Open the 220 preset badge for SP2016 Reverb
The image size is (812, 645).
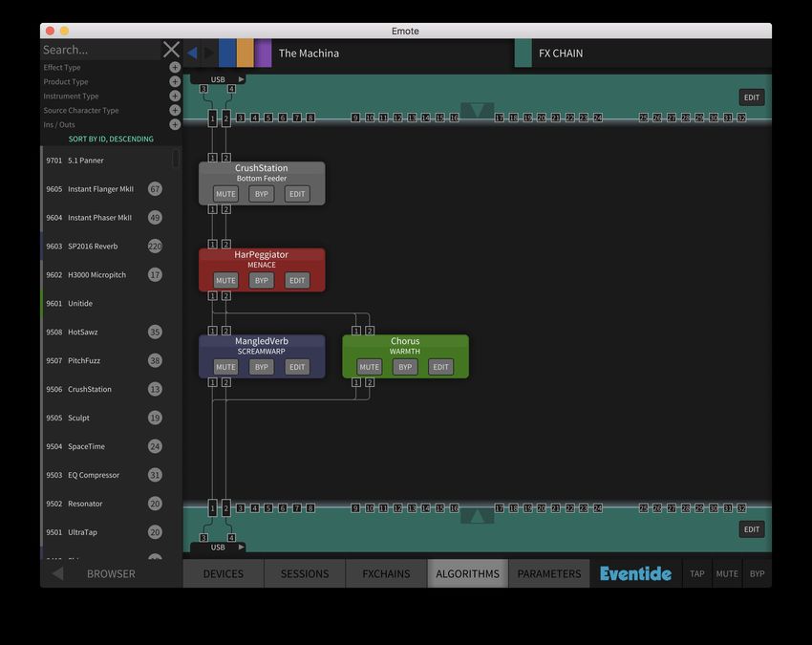(x=155, y=247)
